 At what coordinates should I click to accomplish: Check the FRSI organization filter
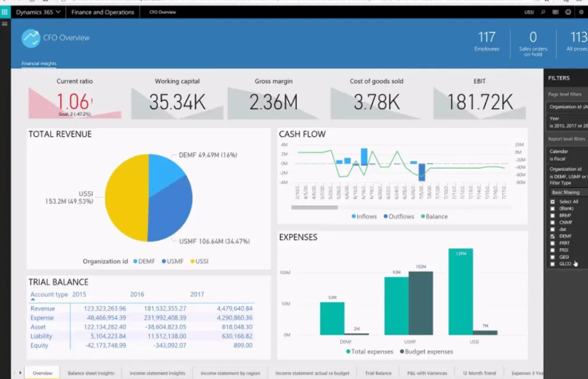(552, 250)
